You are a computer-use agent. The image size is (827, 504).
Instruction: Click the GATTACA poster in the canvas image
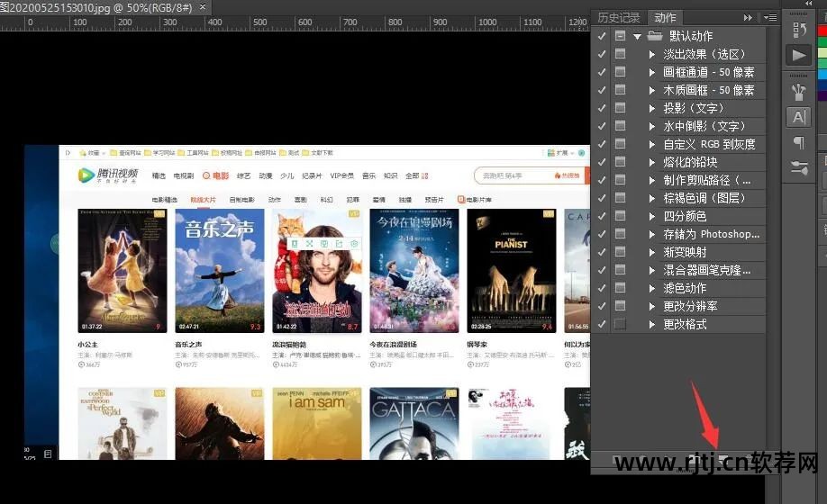tap(414, 423)
